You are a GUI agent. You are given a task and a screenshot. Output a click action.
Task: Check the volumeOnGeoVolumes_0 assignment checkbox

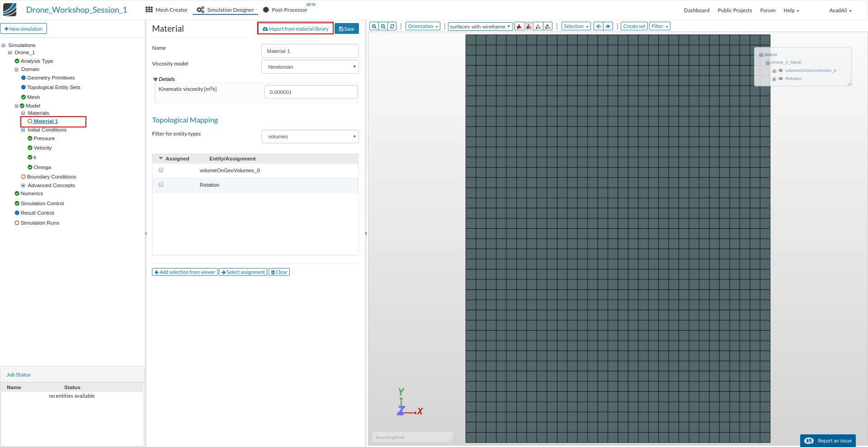[x=161, y=170]
